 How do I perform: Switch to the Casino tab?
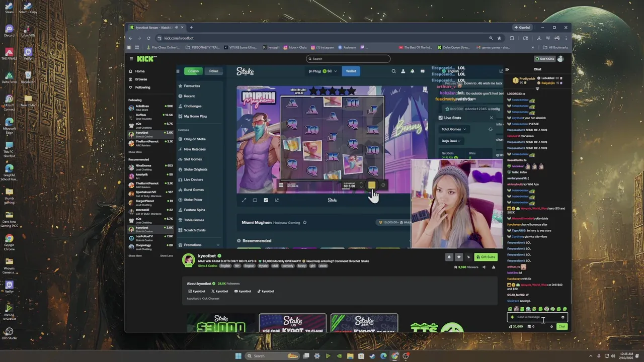click(193, 71)
